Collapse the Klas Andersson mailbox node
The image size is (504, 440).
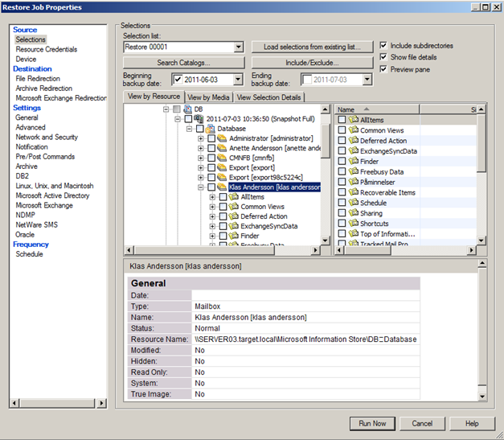(201, 187)
